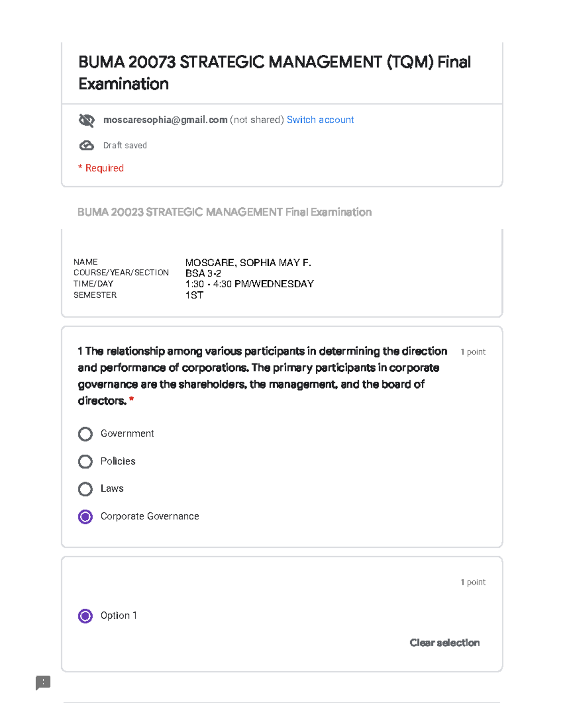Click the BUMA 20023 section header
This screenshot has width=563, height=728.
[224, 212]
